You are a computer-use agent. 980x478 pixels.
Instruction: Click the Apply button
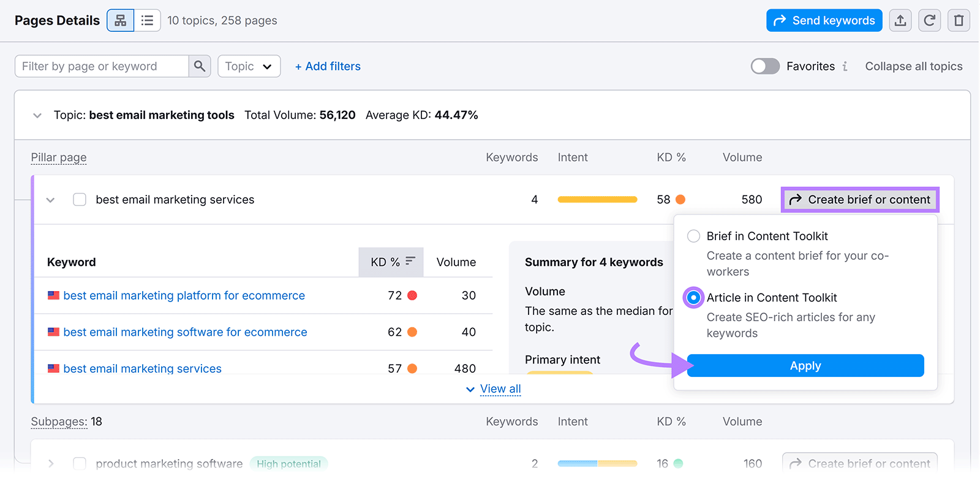805,366
